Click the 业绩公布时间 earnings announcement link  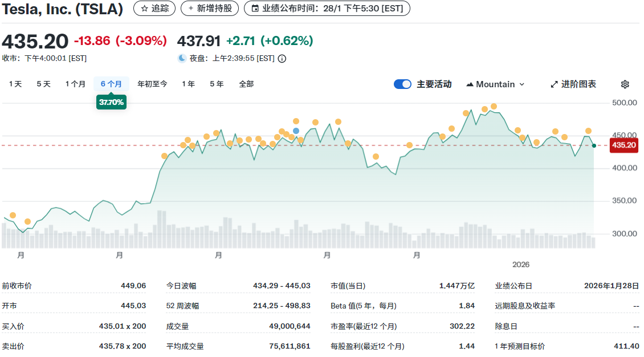point(327,9)
